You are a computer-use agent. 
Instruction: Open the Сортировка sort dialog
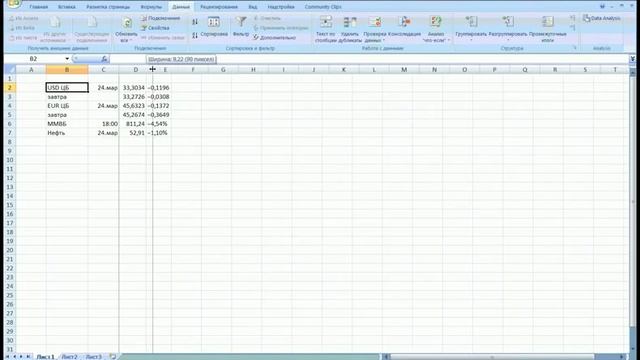pos(214,27)
